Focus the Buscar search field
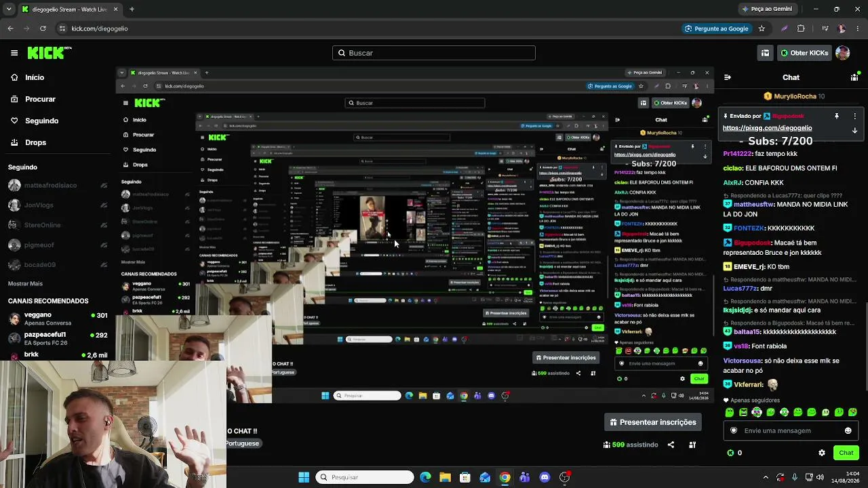Screen dimensions: 868x488 point(434,53)
